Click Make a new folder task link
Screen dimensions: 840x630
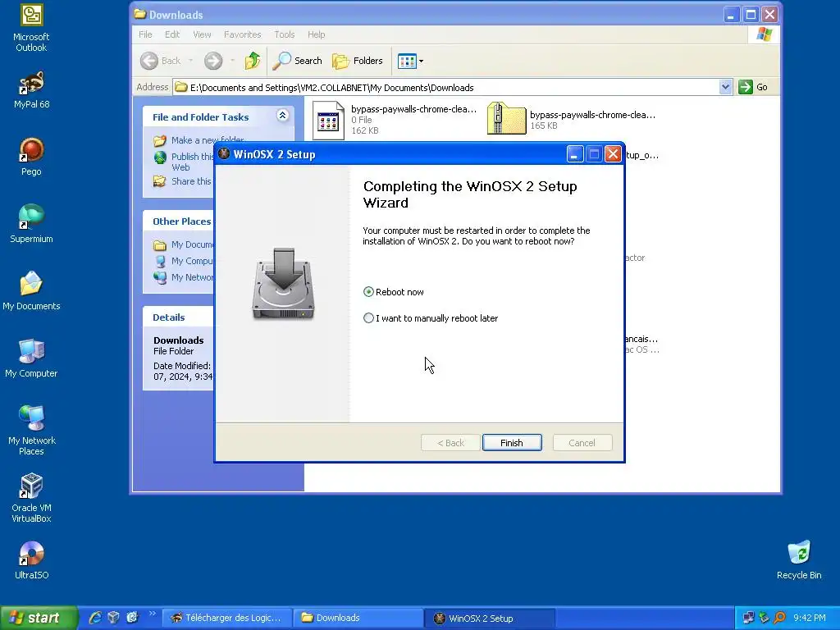coord(199,140)
